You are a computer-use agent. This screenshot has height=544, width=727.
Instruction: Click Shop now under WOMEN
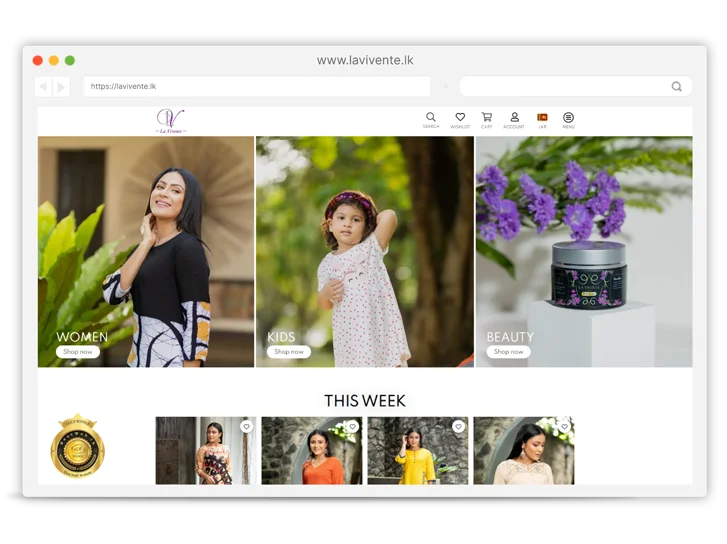point(78,352)
